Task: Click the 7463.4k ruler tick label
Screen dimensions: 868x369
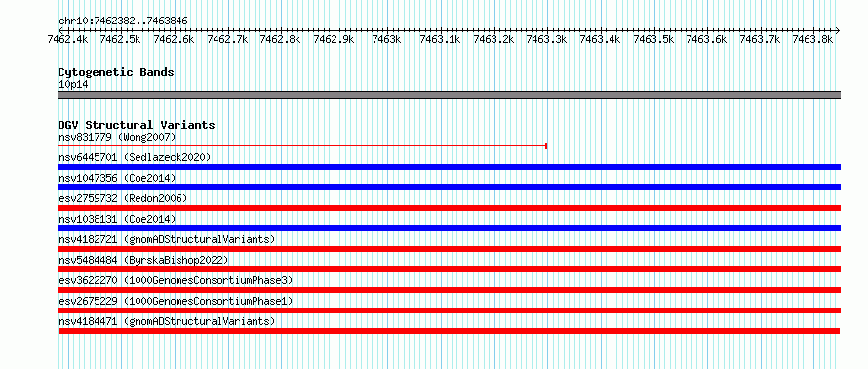Action: 600,39
